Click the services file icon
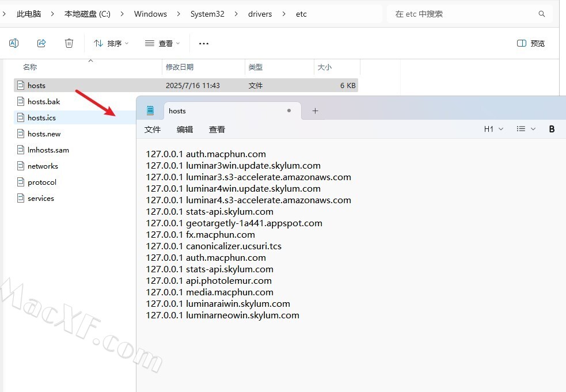The image size is (566, 392). [x=21, y=198]
